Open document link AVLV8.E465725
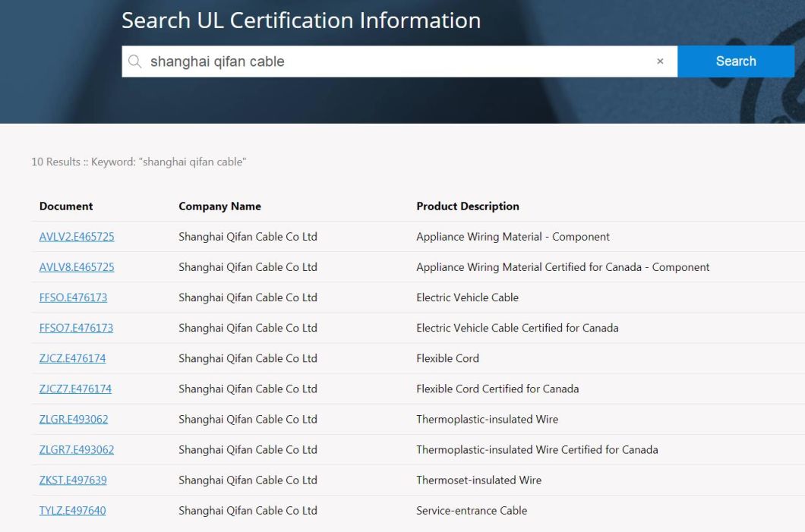The image size is (805, 532). (77, 267)
